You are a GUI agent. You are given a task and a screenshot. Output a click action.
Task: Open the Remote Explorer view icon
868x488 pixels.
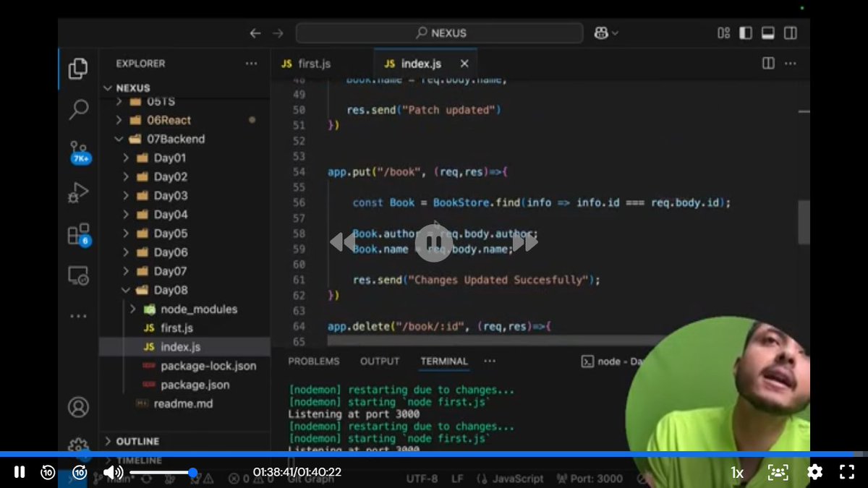point(78,275)
